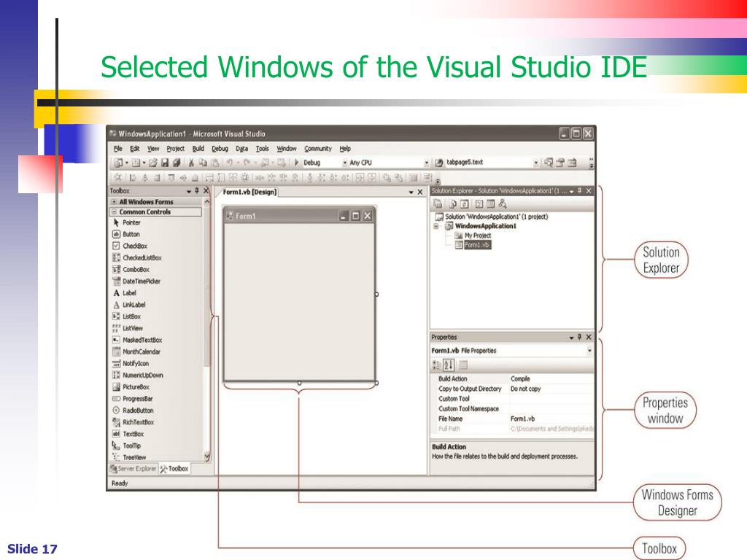
Task: Toggle Categorized view in Properties window
Action: pyautogui.click(x=436, y=365)
